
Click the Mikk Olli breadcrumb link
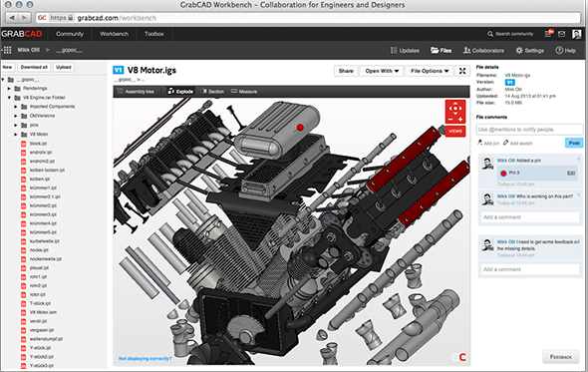[29, 50]
